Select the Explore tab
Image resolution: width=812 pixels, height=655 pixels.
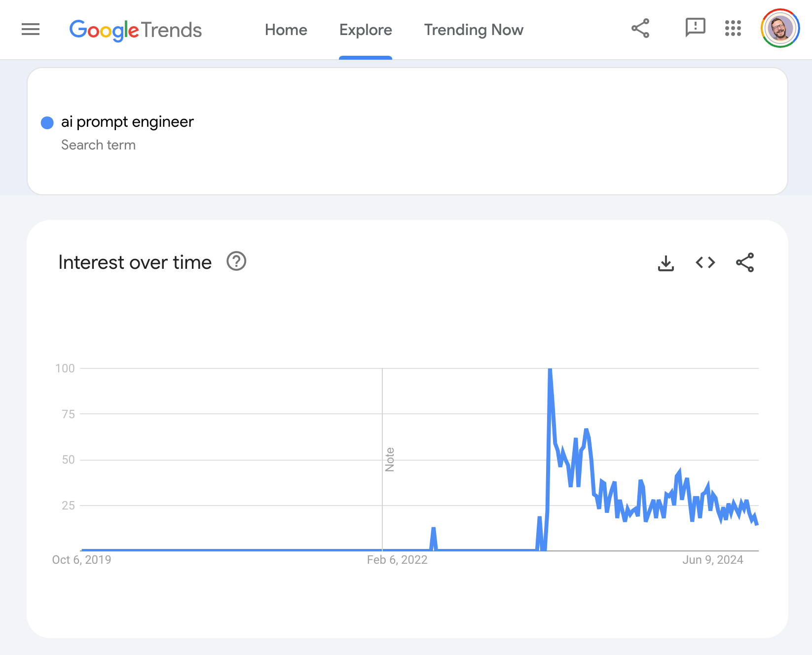coord(366,30)
